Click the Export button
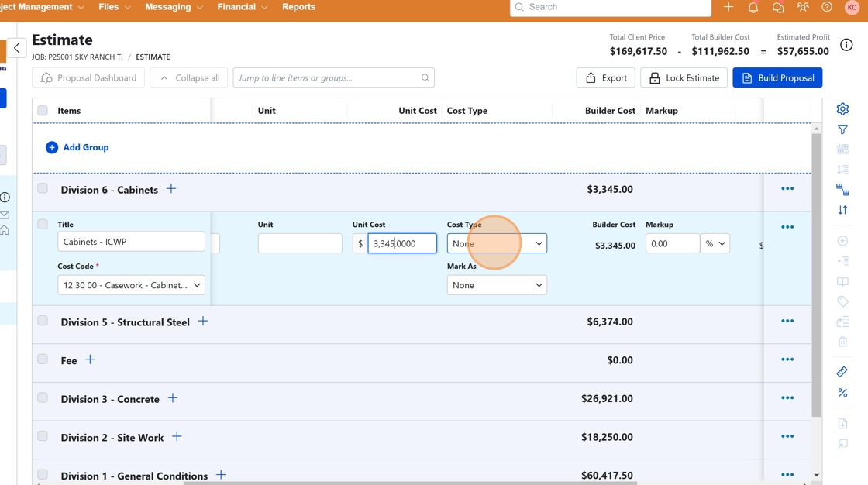Viewport: 868px width, 485px height. pos(605,78)
